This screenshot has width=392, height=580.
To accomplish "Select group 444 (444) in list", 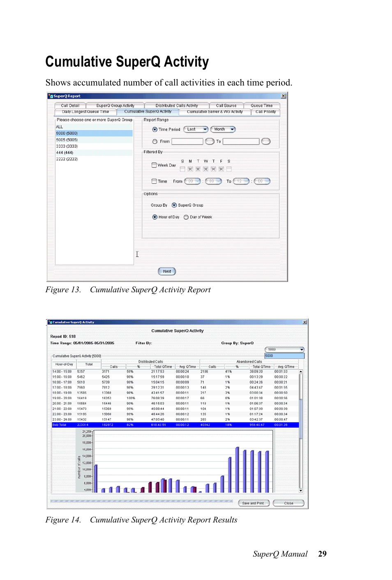I will [94, 153].
